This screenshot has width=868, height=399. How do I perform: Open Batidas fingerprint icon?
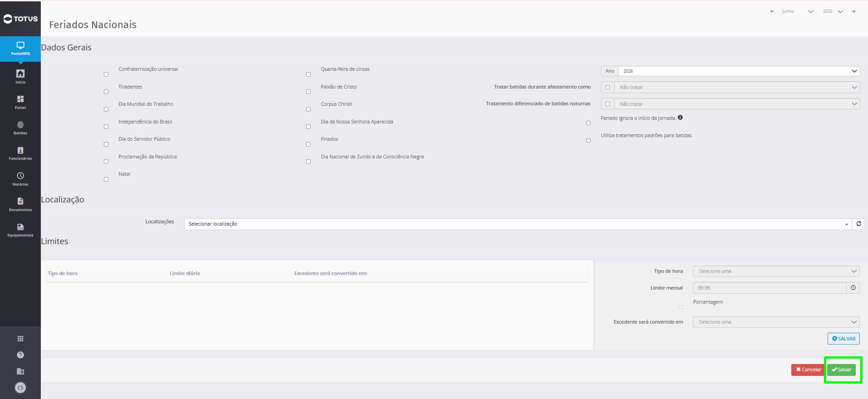(20, 128)
